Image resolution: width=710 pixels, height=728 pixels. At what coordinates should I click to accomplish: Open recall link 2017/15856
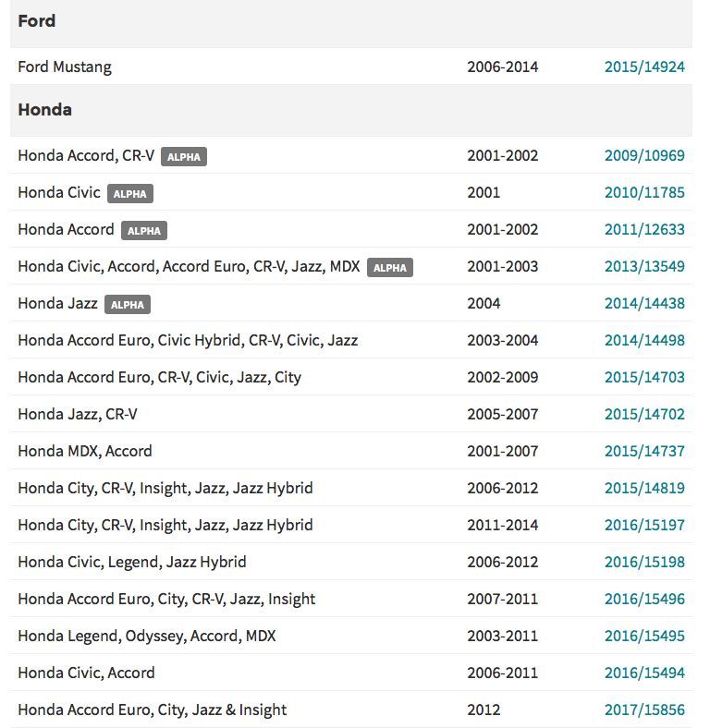(644, 710)
